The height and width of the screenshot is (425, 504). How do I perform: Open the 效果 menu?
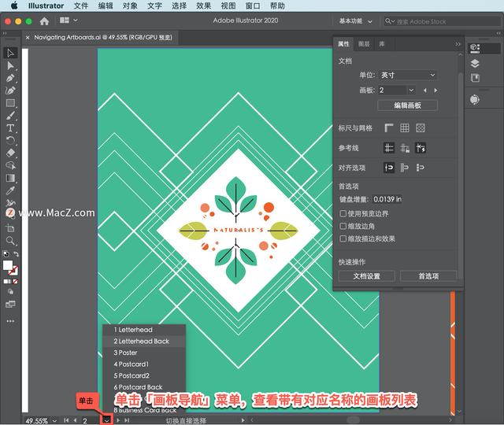[x=204, y=6]
